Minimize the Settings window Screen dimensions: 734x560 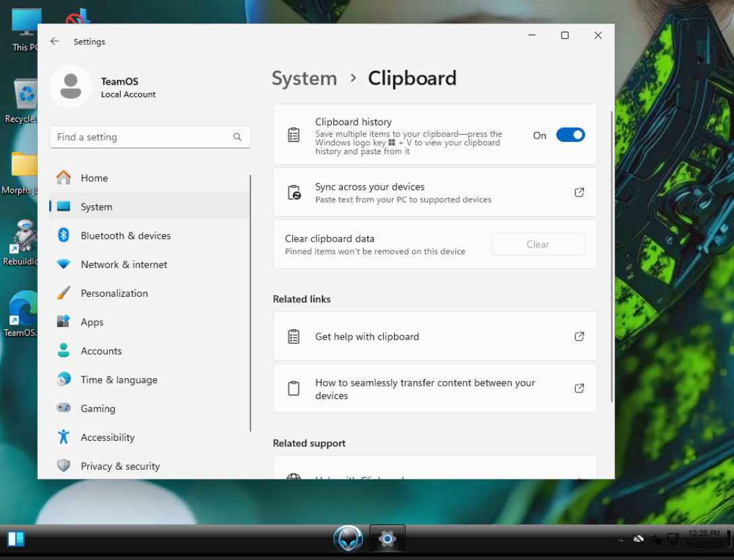tap(531, 35)
